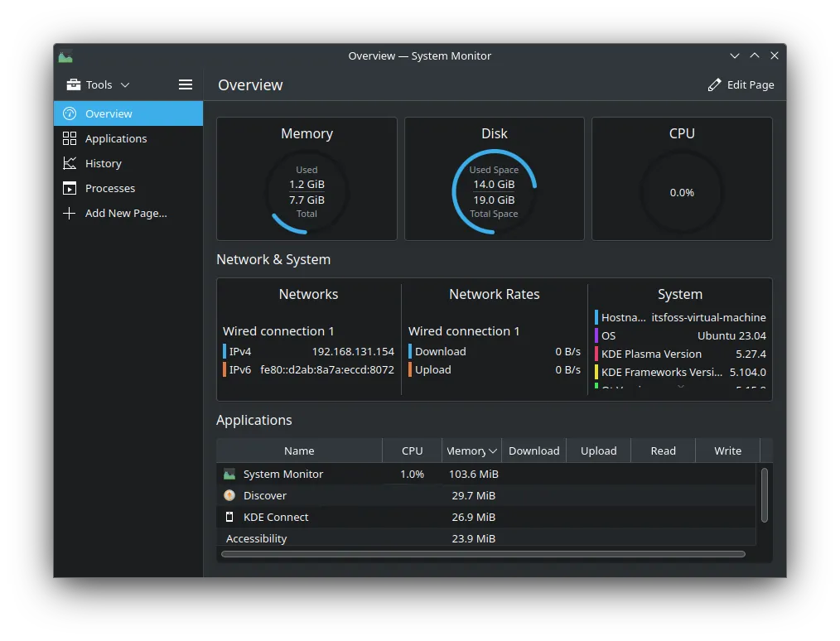Click the KDE Connect phone icon
This screenshot has width=840, height=641.
coord(229,517)
